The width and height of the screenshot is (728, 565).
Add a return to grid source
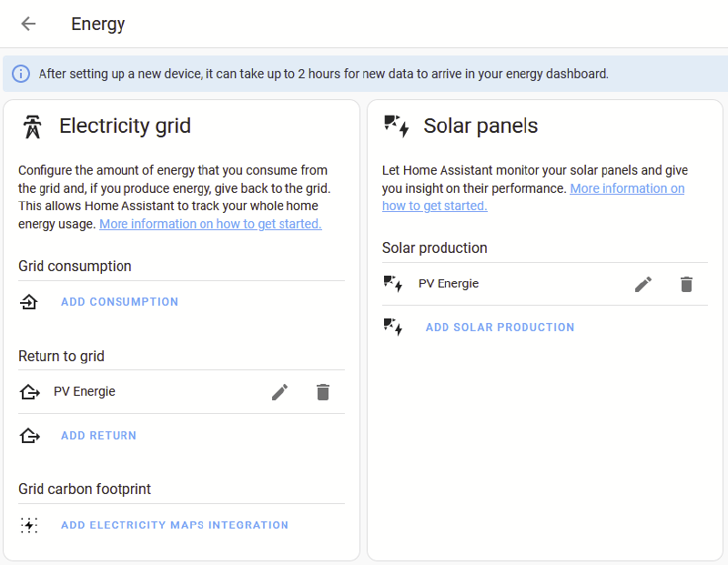click(98, 436)
